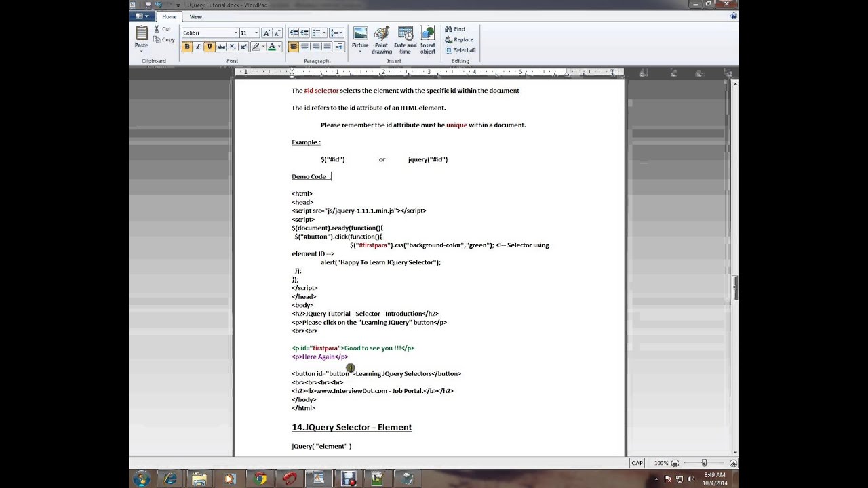Click the '14.JQuery Selector - Element' heading
The width and height of the screenshot is (868, 488).
pyautogui.click(x=352, y=427)
